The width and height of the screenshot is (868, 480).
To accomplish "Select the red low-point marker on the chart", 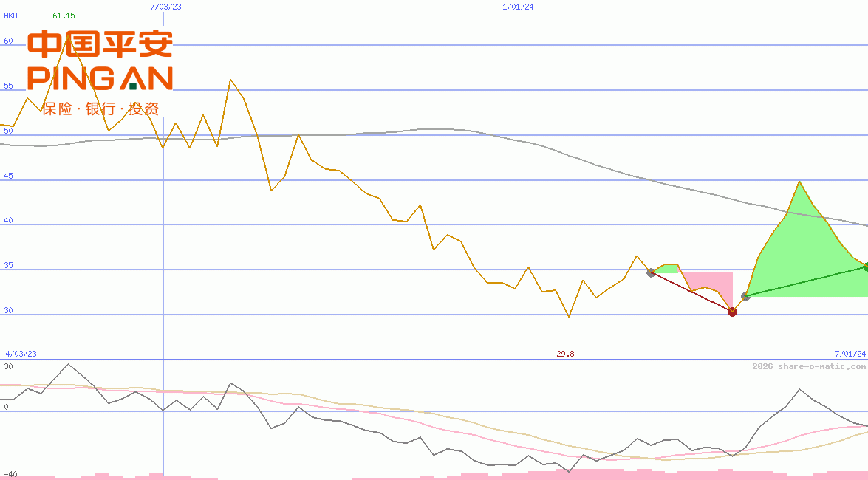I will tap(732, 312).
